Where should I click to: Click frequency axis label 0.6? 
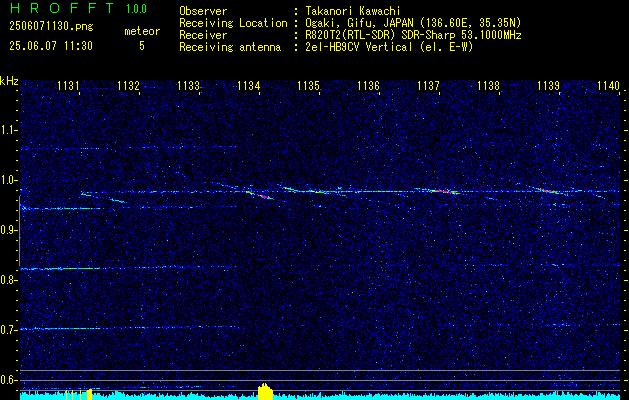(x=8, y=380)
